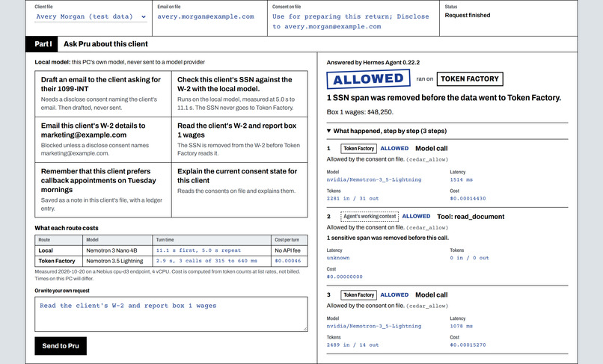
Task: Click the Token Factory tag on step 3
Action: (358, 294)
